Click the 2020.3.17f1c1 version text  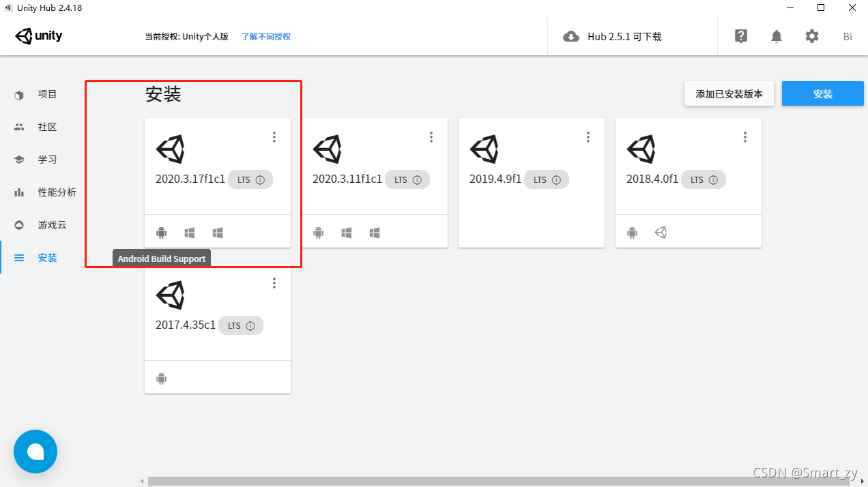pos(190,179)
